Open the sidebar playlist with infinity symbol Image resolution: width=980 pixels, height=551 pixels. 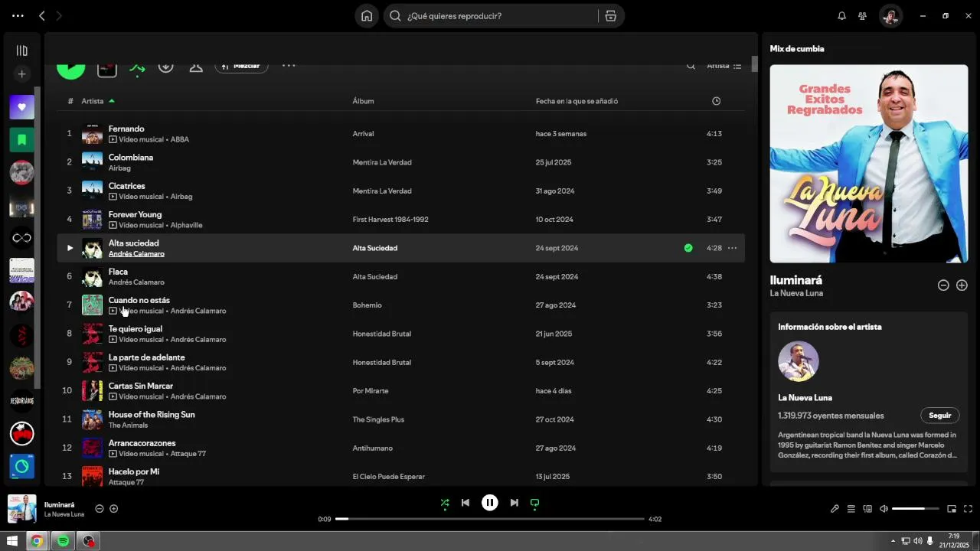click(x=21, y=238)
